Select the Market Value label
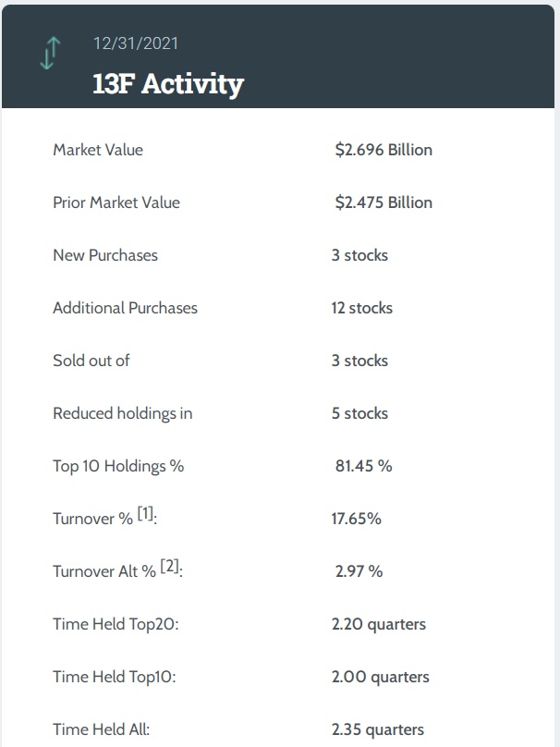Screen dimensions: 560x747 [x=98, y=150]
